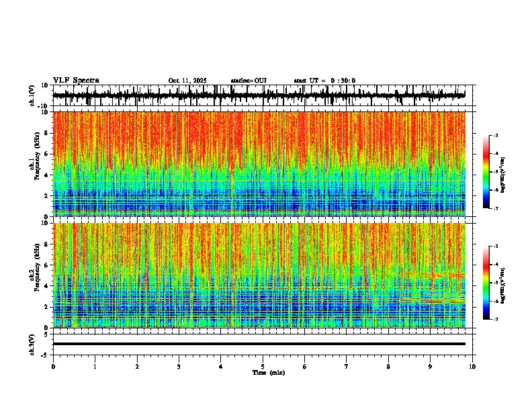Click the "-3" label on ch.2 color bar
The height and width of the screenshot is (411, 532).
[495, 246]
